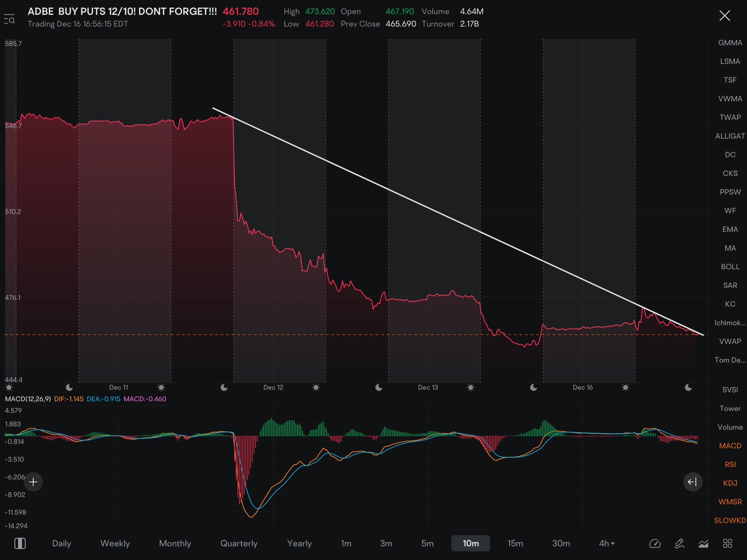Switch to the Quarterly timeframe
747x560 pixels.
[x=239, y=543]
